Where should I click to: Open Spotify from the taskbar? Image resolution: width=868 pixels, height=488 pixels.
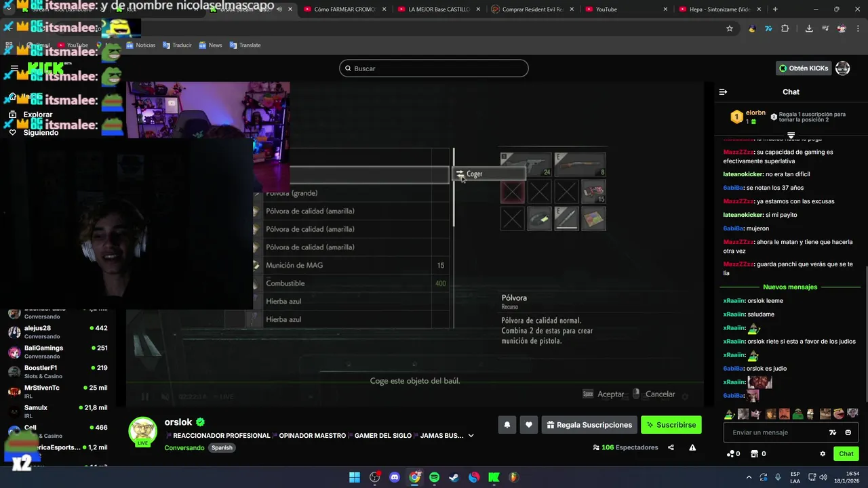[x=434, y=477]
